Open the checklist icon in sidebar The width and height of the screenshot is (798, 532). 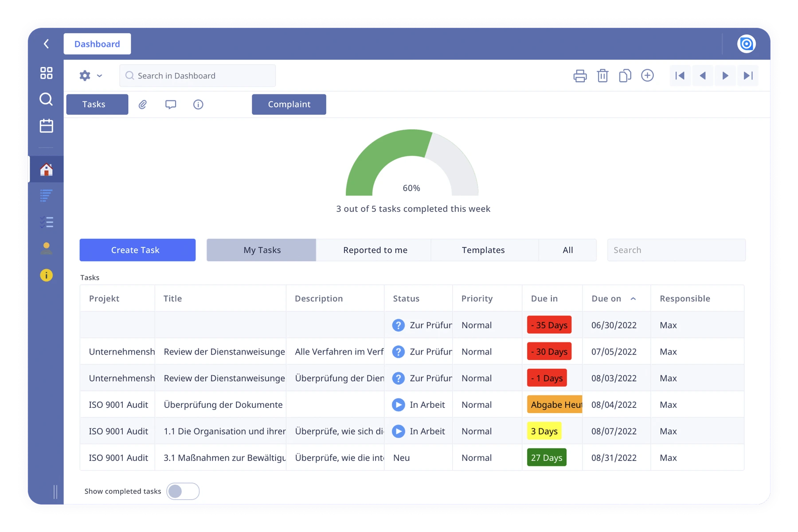46,222
